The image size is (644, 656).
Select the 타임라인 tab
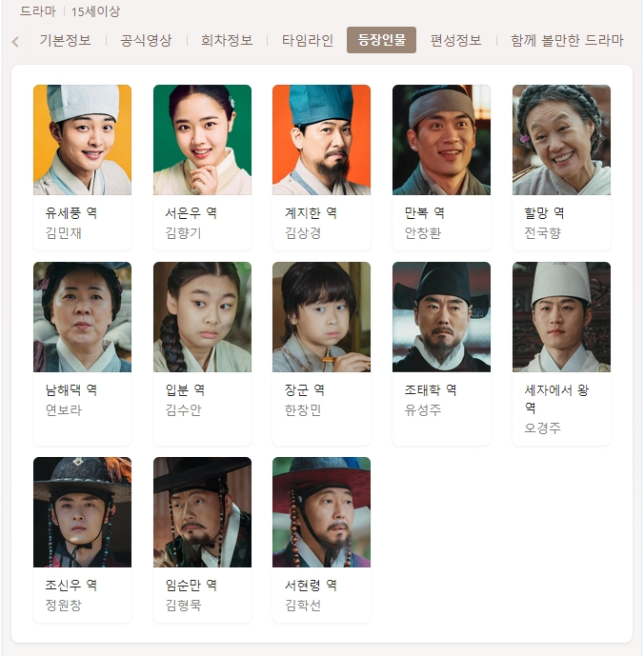click(x=308, y=40)
